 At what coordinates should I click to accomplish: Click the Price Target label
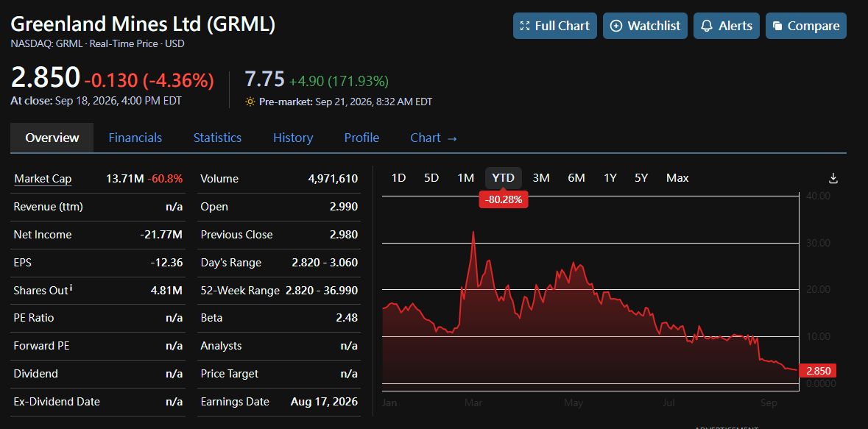point(229,374)
